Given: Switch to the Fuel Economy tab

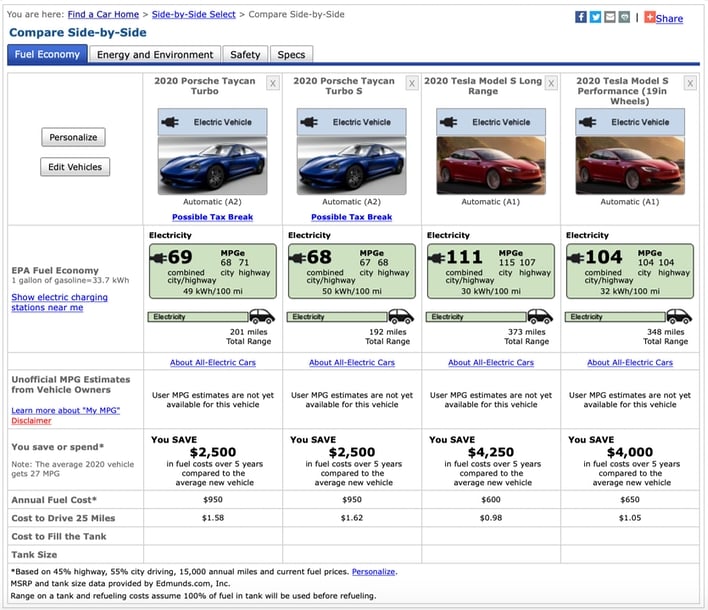Looking at the screenshot, I should pyautogui.click(x=47, y=55).
